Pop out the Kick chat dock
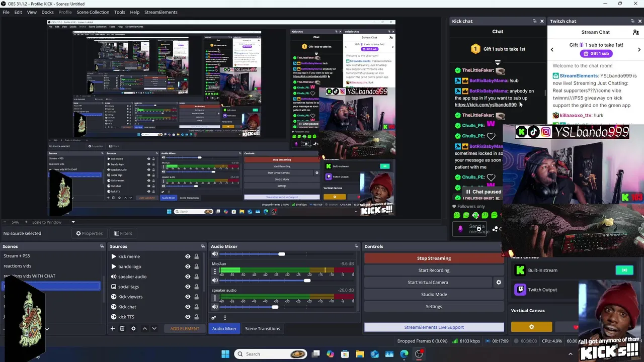 point(534,21)
